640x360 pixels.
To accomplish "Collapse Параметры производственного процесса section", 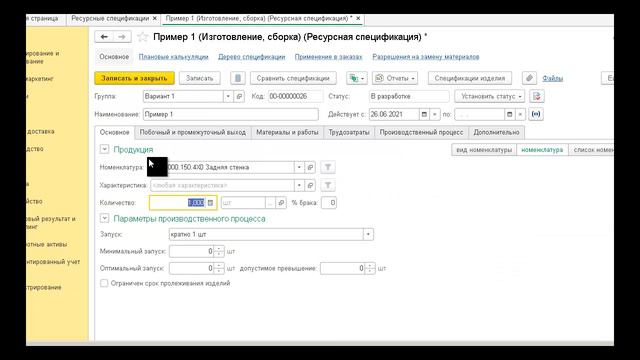I will pyautogui.click(x=104, y=218).
